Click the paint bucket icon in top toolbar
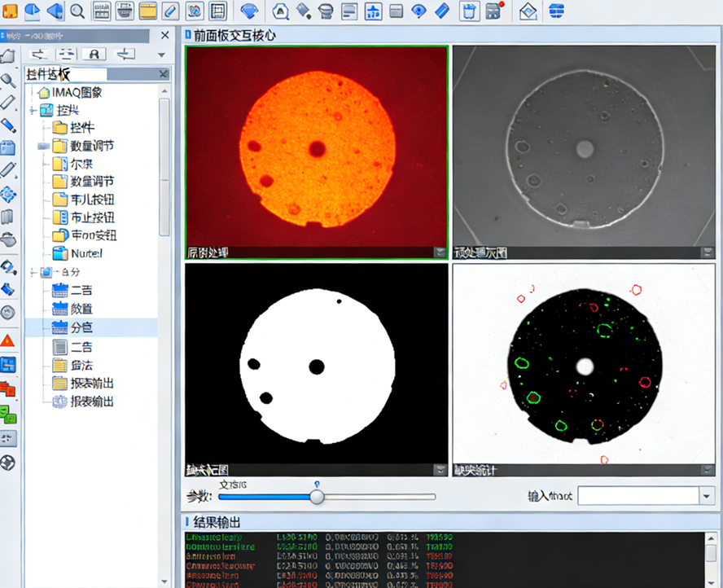Image resolution: width=723 pixels, height=588 pixels. pos(303,11)
